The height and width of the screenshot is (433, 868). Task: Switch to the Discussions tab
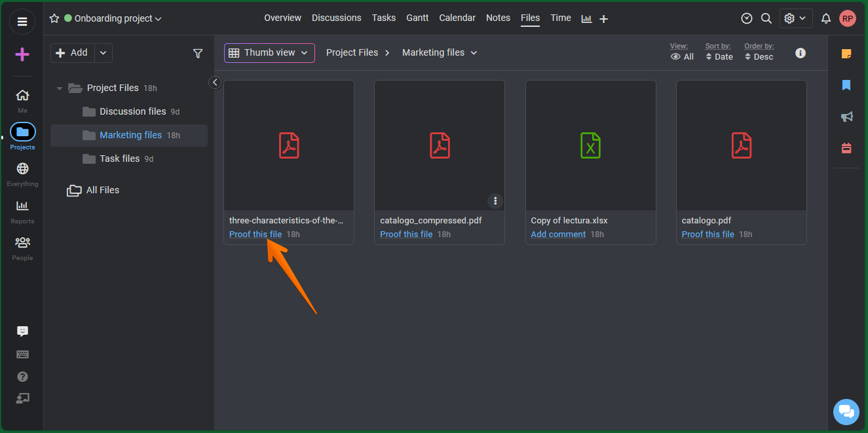point(336,18)
